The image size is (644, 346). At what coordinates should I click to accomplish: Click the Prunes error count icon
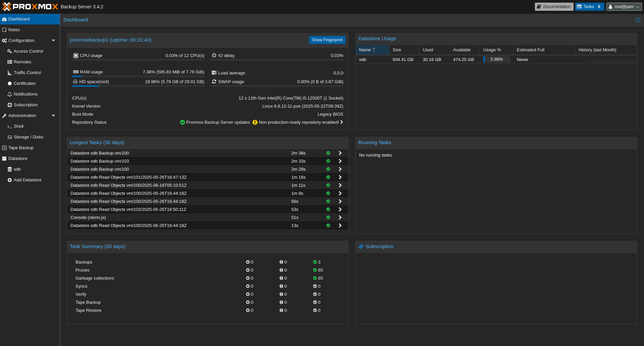pos(248,270)
